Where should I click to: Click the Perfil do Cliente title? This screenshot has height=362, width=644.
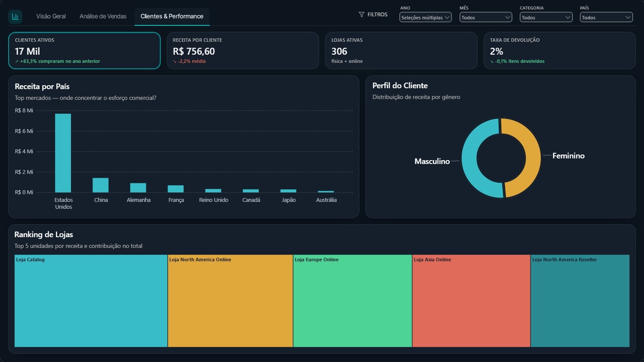pyautogui.click(x=400, y=86)
